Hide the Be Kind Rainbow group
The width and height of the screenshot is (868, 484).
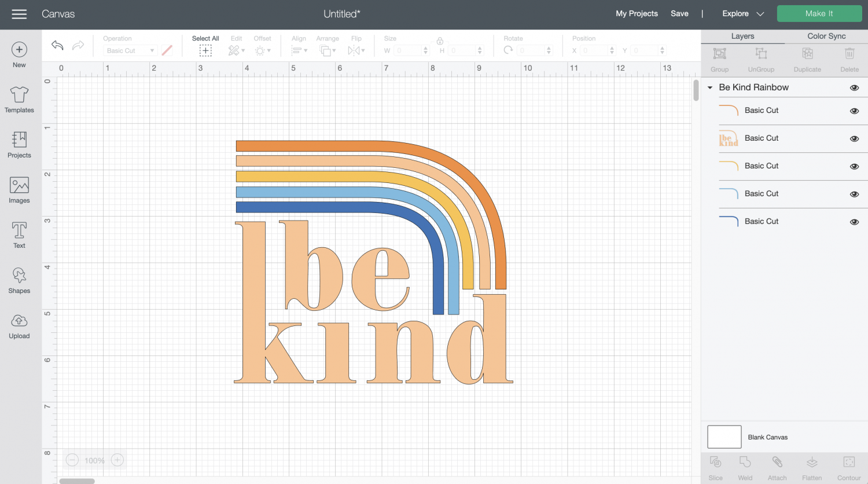click(854, 88)
